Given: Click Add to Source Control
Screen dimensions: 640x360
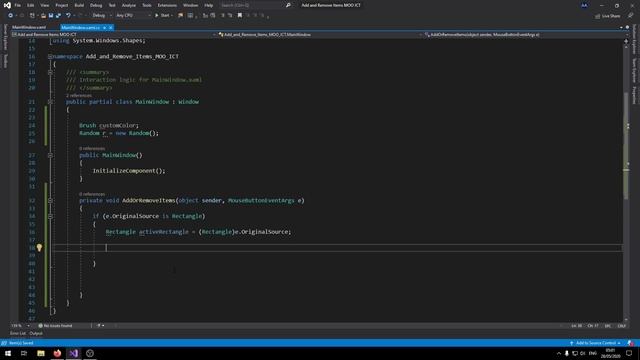Looking at the screenshot, I should click(x=596, y=343).
